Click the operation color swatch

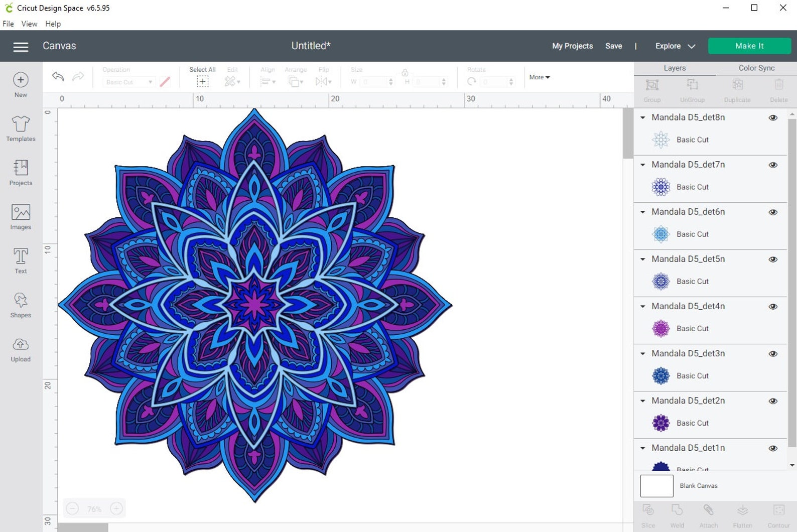point(165,82)
